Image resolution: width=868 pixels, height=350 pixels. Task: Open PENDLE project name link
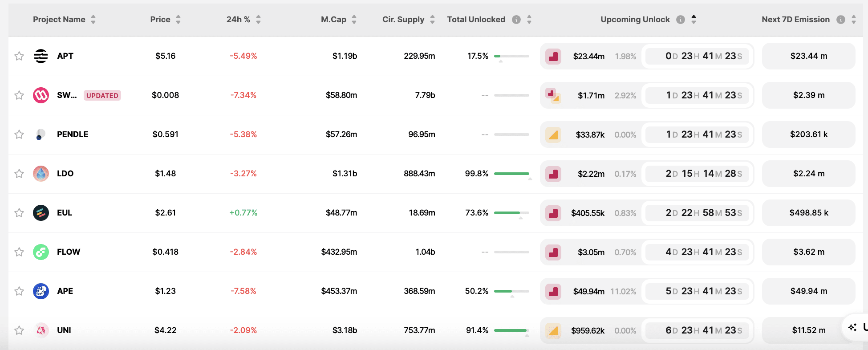point(73,134)
